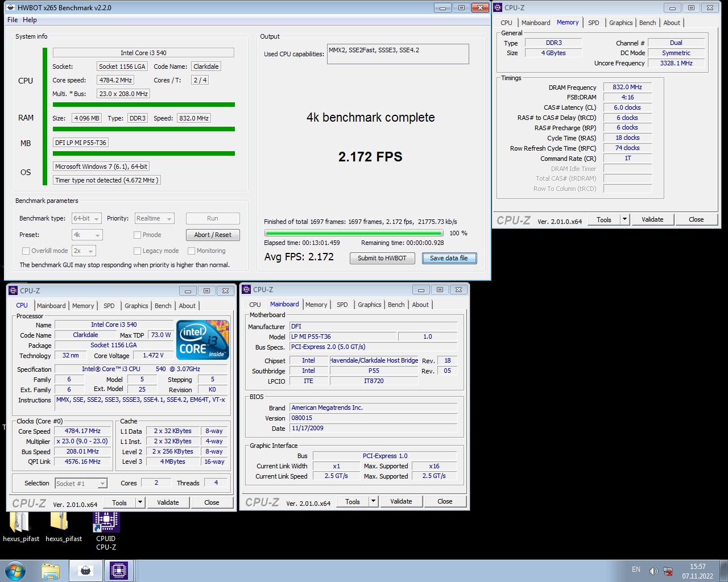The height and width of the screenshot is (582, 728).
Task: Click BIOS date 11/17/2009 value
Action: (x=374, y=428)
